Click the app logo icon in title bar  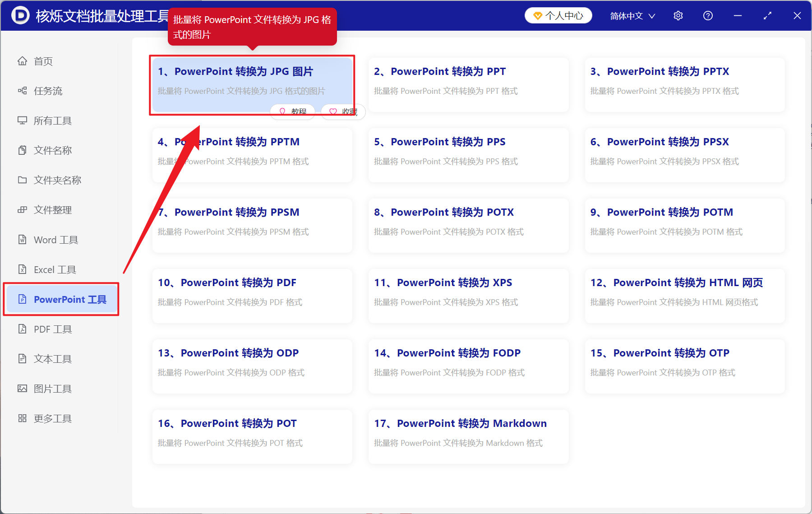pos(20,16)
